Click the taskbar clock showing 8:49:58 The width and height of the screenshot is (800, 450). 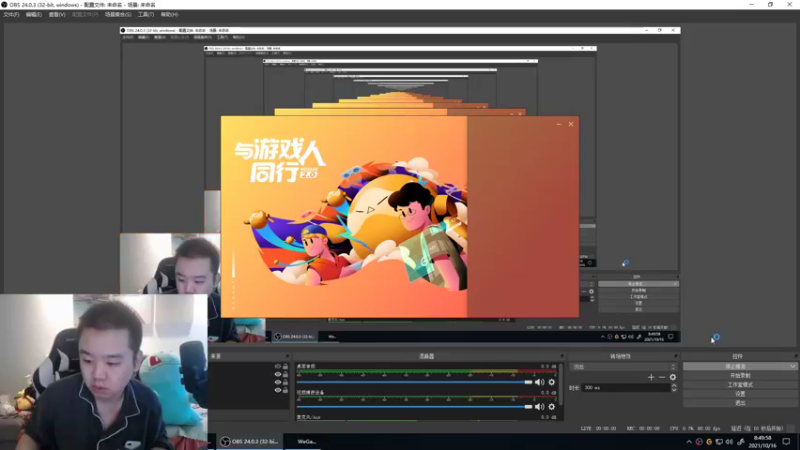coord(762,441)
